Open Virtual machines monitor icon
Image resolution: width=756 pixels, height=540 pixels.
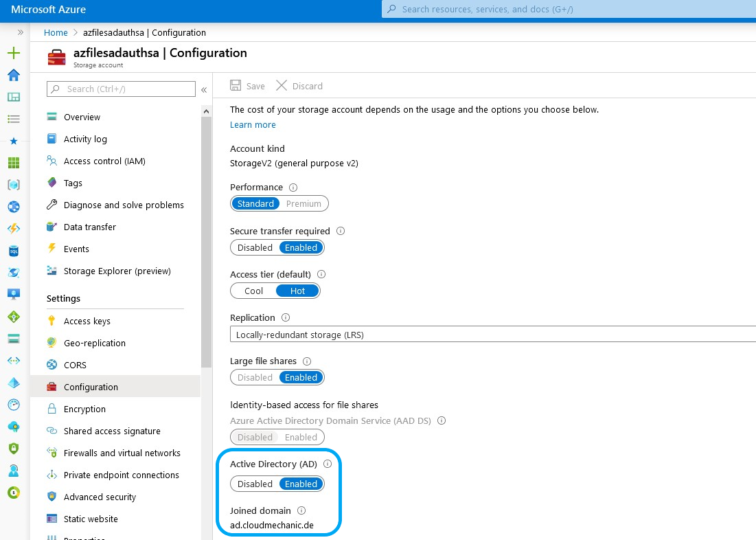click(14, 294)
